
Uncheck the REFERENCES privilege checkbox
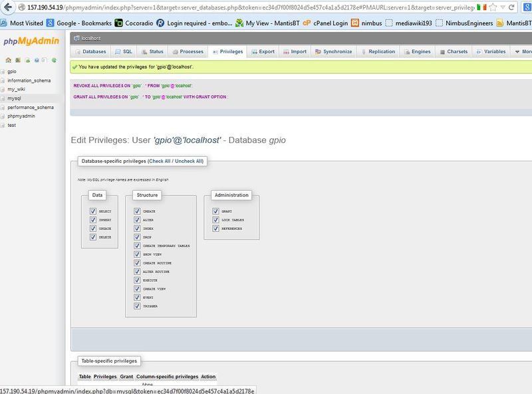tap(215, 229)
